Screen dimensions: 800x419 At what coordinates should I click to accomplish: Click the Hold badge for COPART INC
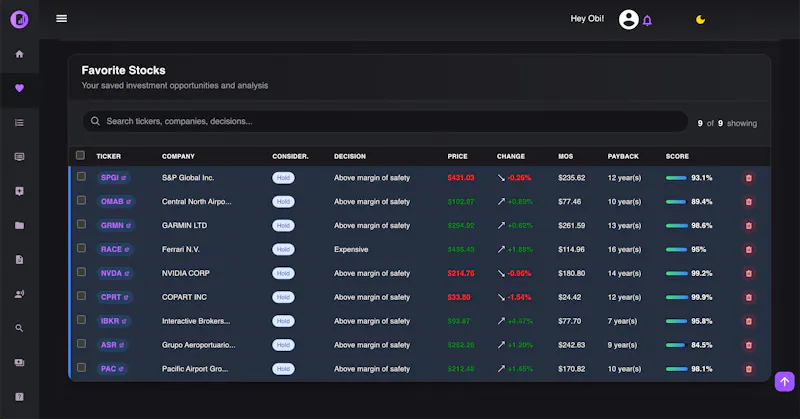tap(283, 297)
